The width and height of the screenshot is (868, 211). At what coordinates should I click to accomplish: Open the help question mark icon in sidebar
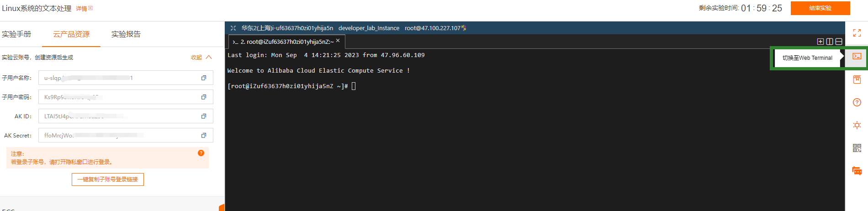click(x=857, y=102)
